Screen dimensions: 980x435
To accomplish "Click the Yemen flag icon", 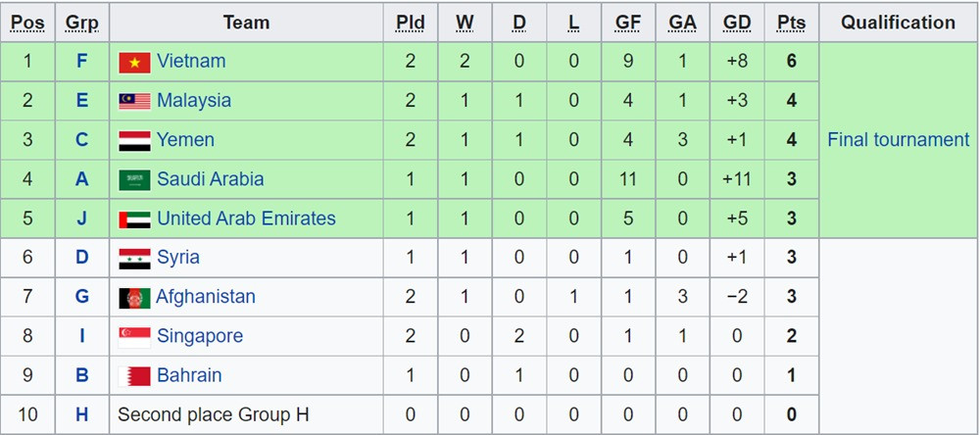I will (x=134, y=140).
